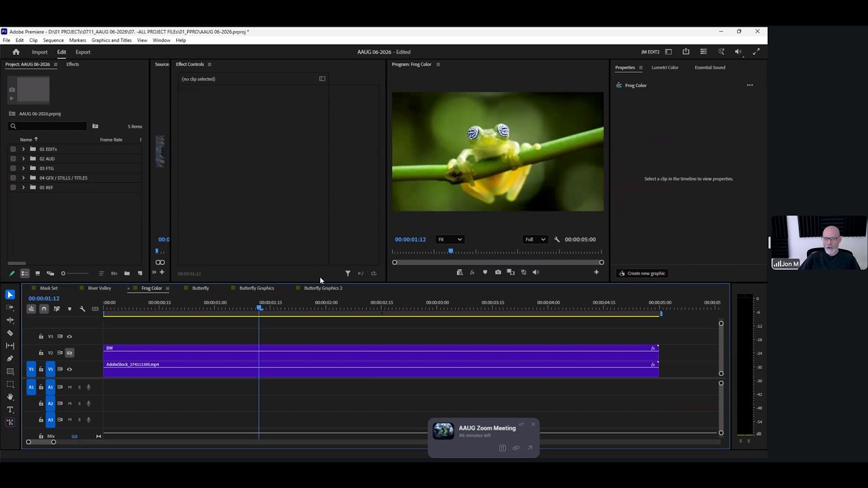The width and height of the screenshot is (868, 488).
Task: Select the Track Select Forward tool
Action: point(10,308)
